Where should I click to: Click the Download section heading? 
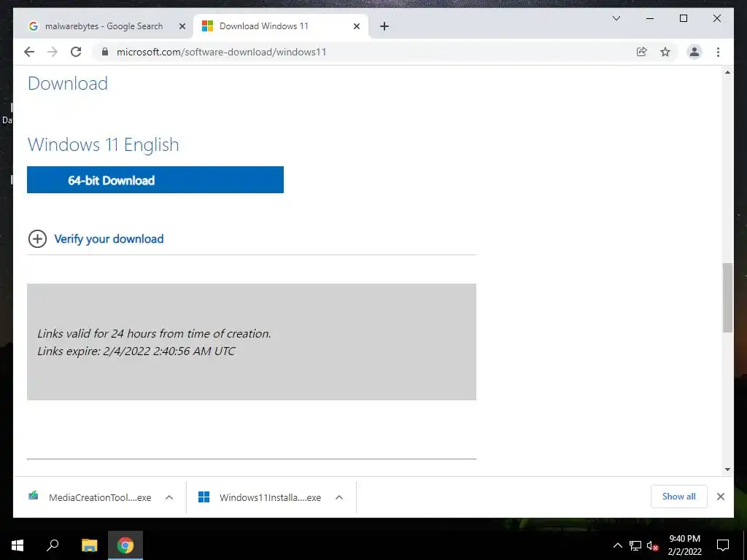coord(68,84)
